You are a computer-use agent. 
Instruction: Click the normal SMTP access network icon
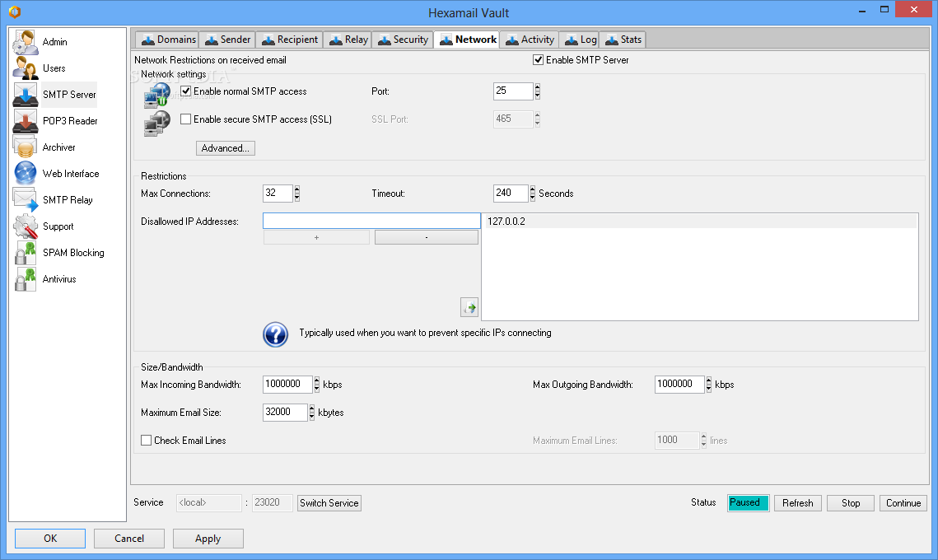coord(157,95)
